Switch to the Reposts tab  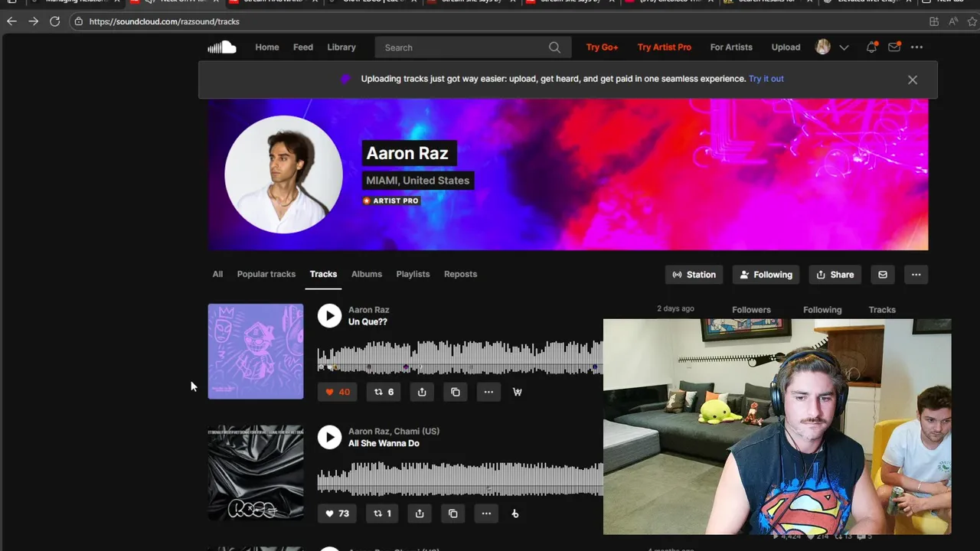tap(460, 274)
